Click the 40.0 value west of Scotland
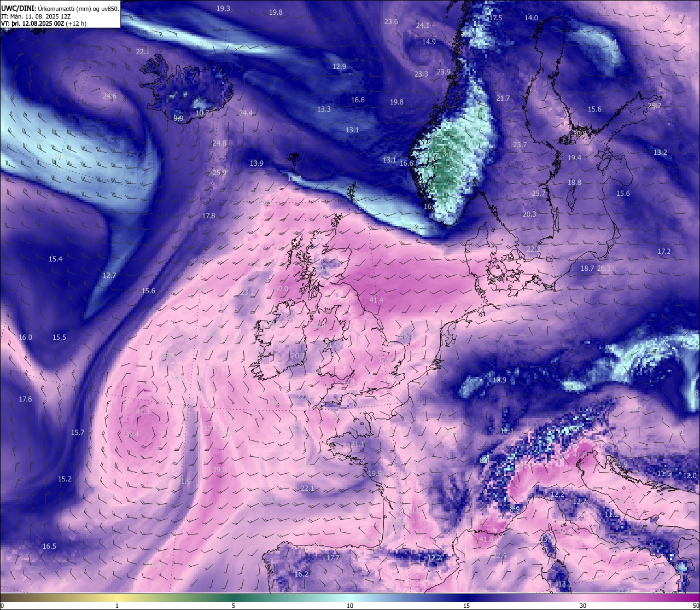Screen dimensions: 700x610 pyautogui.click(x=281, y=288)
